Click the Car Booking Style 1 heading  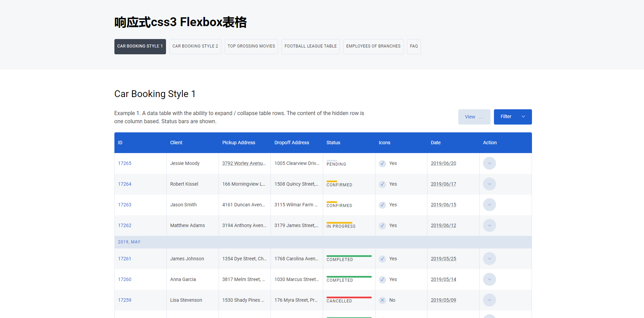point(155,94)
